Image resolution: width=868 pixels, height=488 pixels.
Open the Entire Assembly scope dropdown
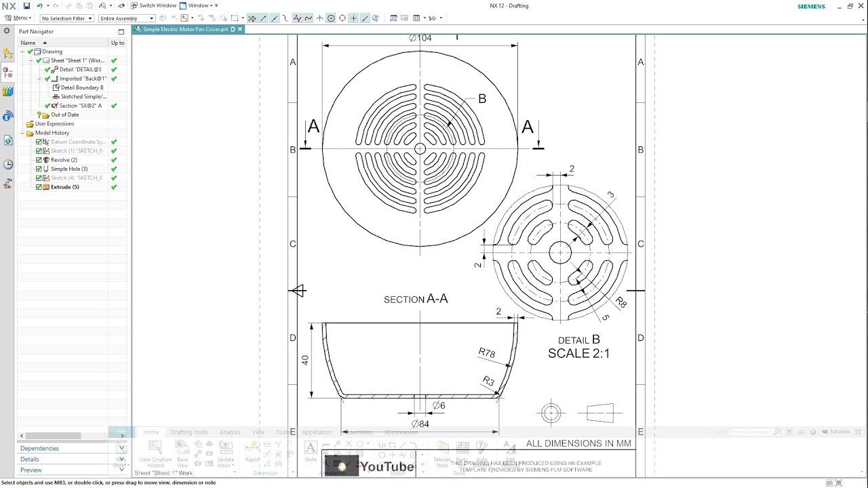(127, 18)
